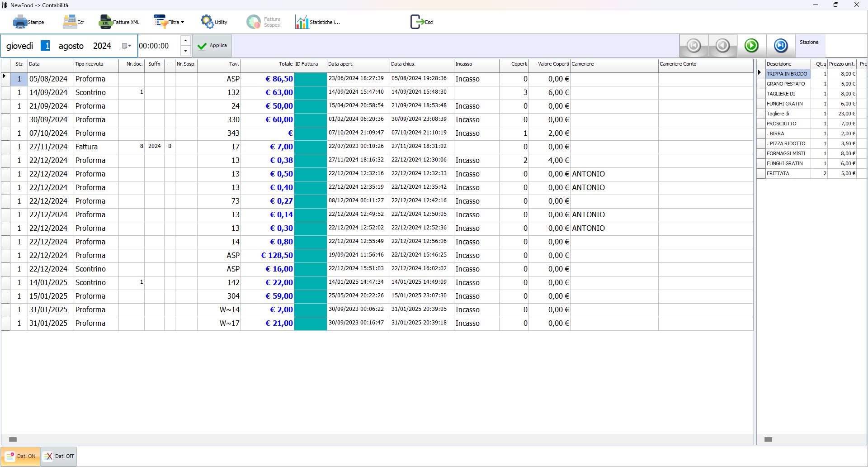This screenshot has width=868, height=467.
Task: Click table 343 cell
Action: click(x=219, y=133)
